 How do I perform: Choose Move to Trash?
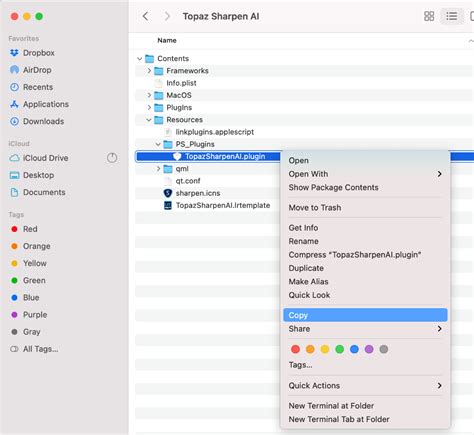pyautogui.click(x=365, y=208)
